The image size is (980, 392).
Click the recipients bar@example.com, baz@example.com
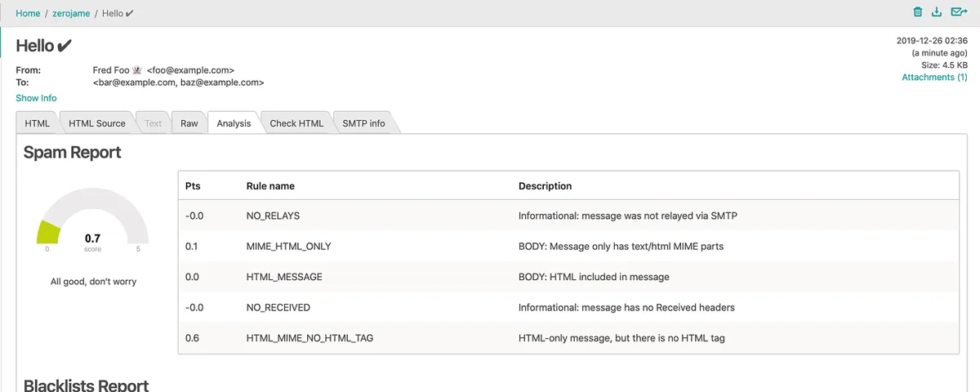pyautogui.click(x=178, y=82)
